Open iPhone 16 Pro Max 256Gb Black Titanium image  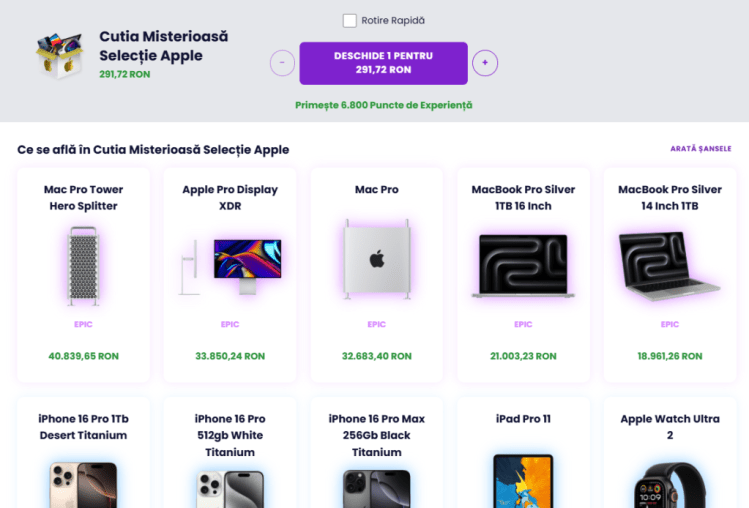[377, 488]
